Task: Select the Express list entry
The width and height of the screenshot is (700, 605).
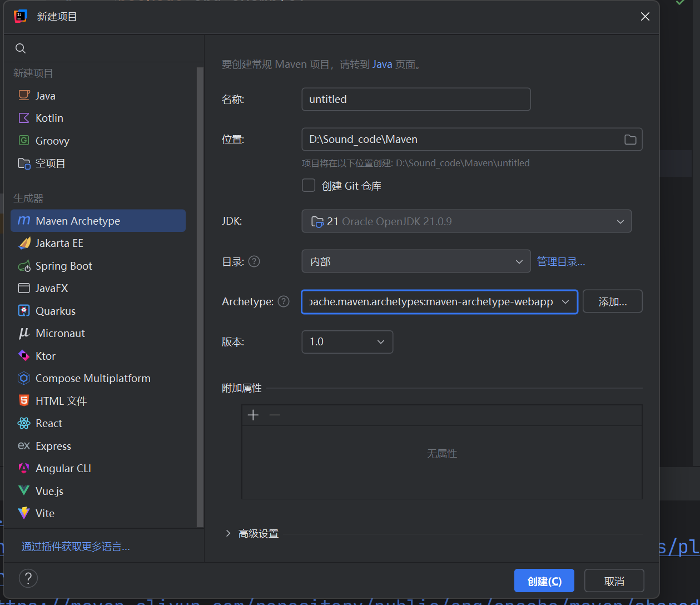Action: (x=98, y=446)
